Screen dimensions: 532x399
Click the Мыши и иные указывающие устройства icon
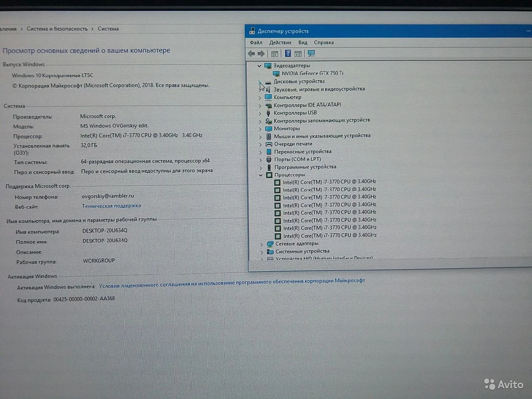[x=269, y=136]
